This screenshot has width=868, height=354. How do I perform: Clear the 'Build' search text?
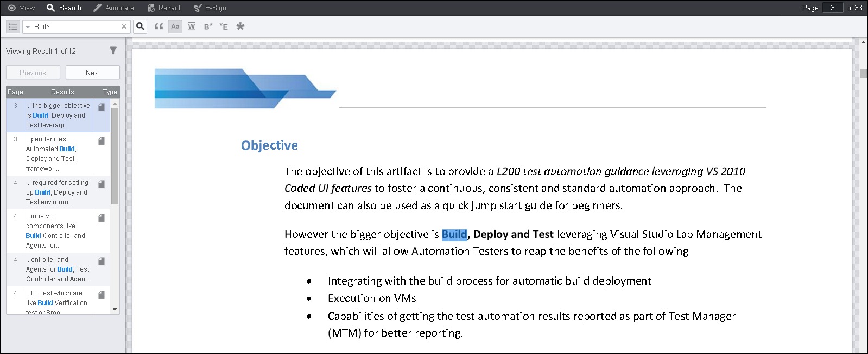tap(124, 27)
